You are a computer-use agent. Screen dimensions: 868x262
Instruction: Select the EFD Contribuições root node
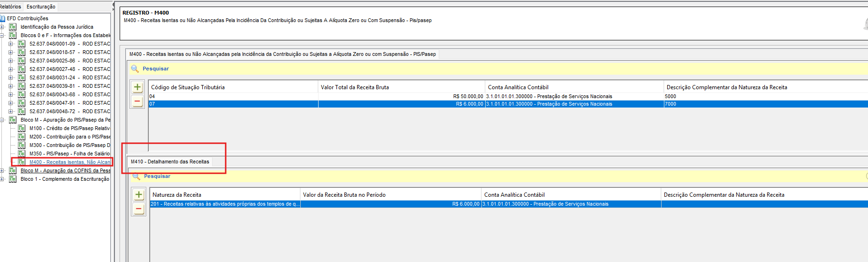coord(28,18)
